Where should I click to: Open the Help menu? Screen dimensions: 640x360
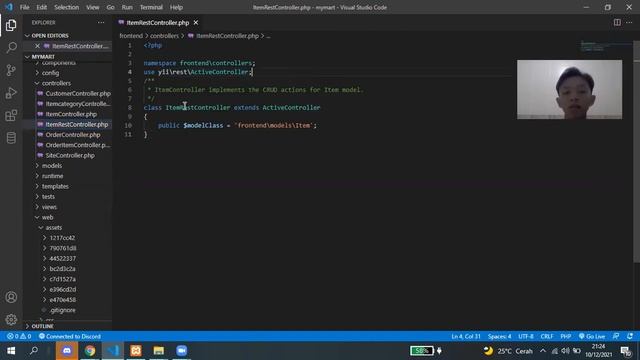[176, 7]
